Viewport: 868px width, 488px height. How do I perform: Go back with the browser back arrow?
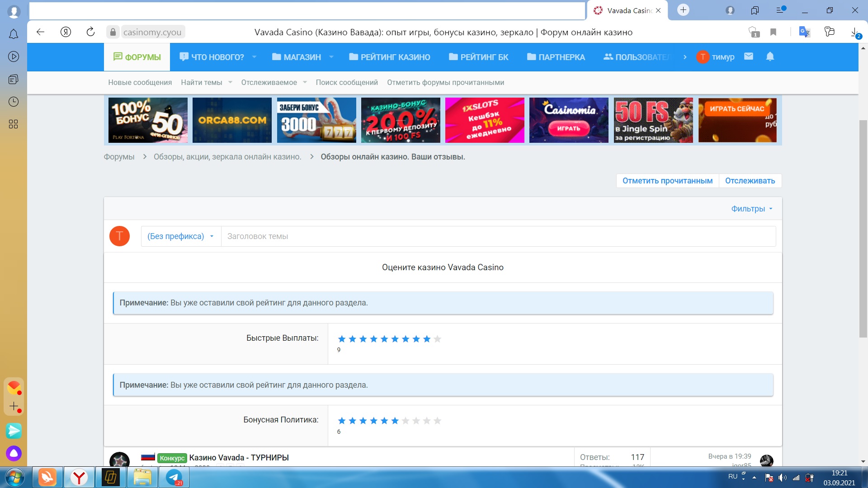pyautogui.click(x=40, y=32)
